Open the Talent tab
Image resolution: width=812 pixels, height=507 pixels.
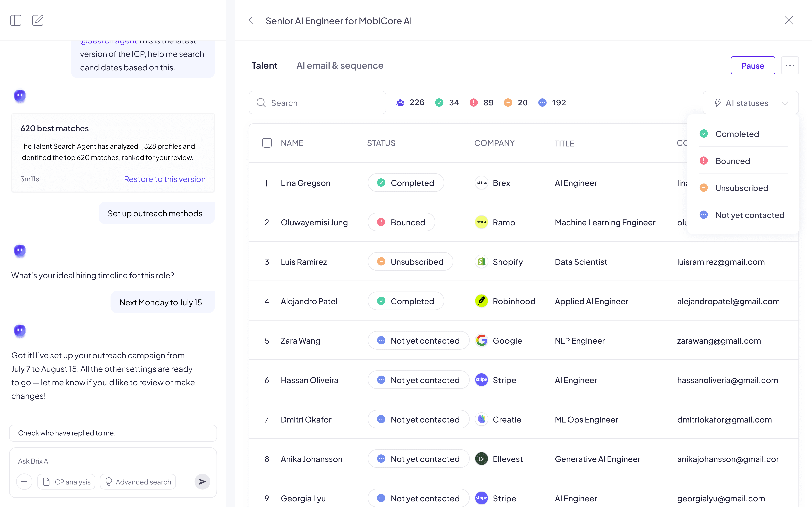click(x=264, y=65)
